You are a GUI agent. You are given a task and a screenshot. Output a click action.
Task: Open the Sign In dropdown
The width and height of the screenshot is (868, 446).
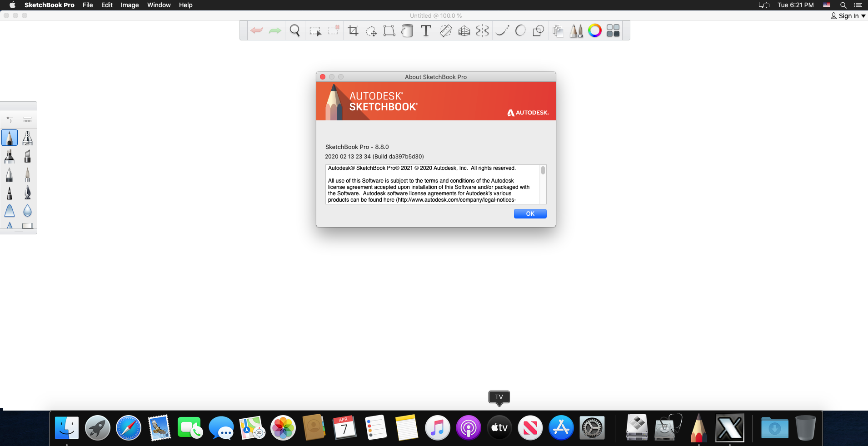(x=848, y=16)
